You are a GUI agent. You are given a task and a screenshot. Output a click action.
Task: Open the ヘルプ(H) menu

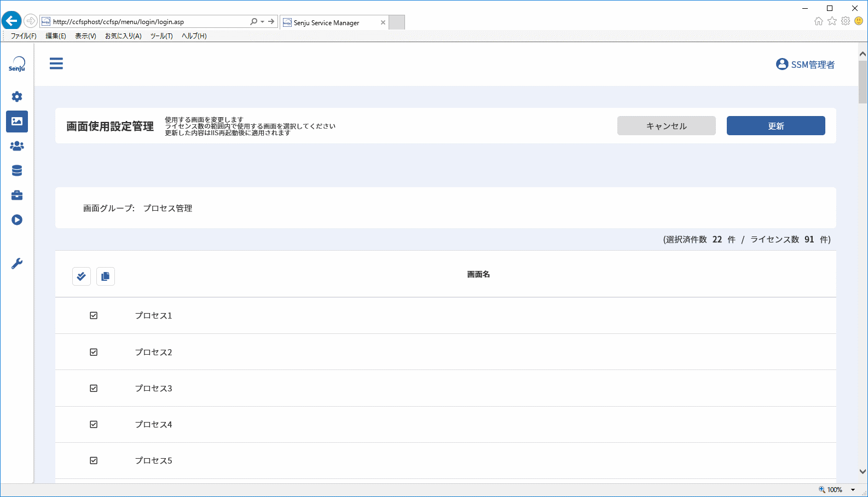[x=194, y=36]
